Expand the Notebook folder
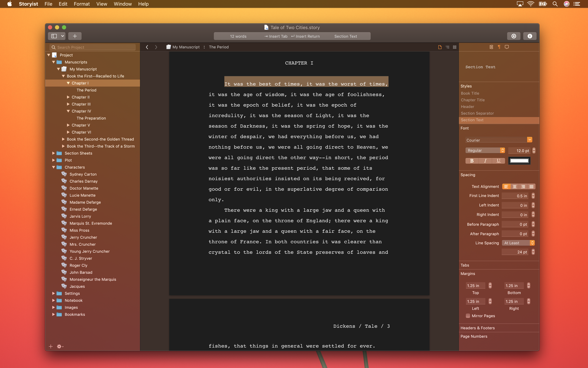 (x=53, y=300)
